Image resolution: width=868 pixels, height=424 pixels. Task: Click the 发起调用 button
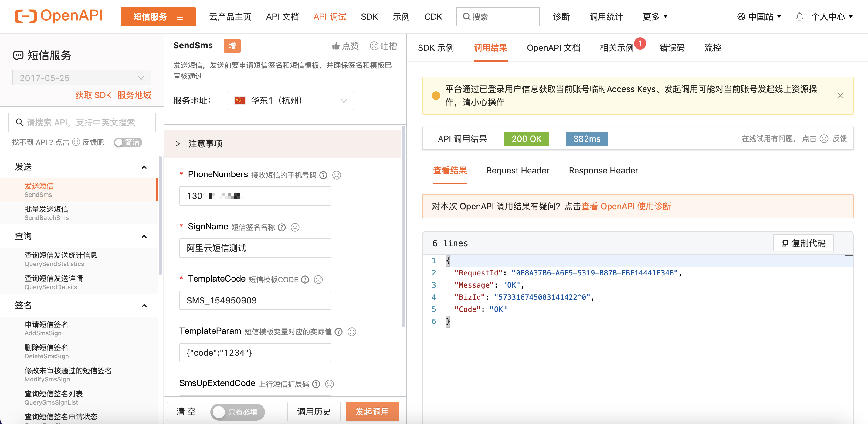coord(372,412)
